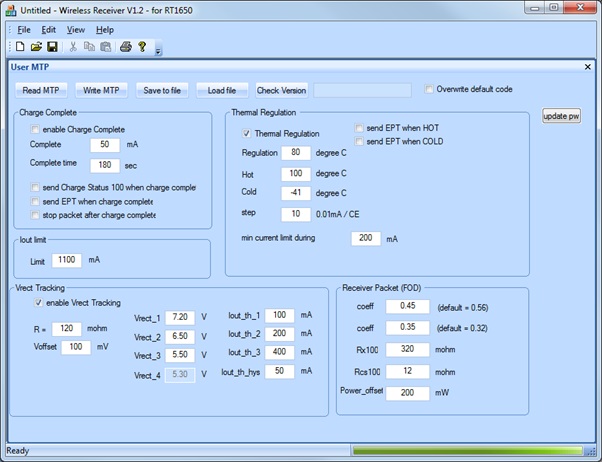The width and height of the screenshot is (602, 462).
Task: Click the Print toolbar icon
Action: pyautogui.click(x=126, y=47)
